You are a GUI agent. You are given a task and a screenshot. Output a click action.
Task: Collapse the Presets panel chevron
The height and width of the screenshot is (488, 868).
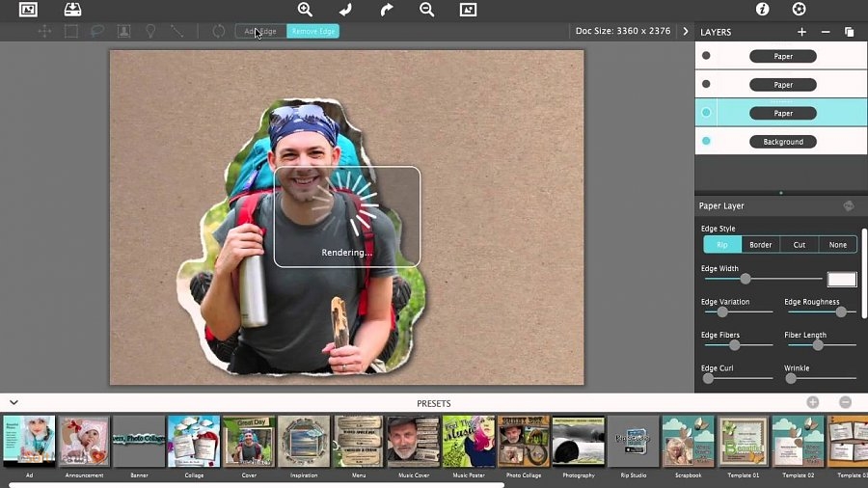tap(14, 403)
